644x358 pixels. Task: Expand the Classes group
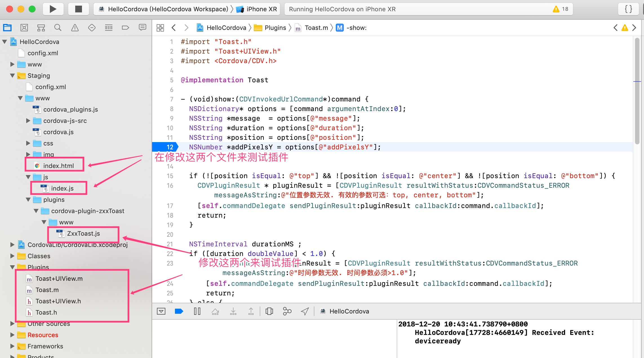pos(12,256)
